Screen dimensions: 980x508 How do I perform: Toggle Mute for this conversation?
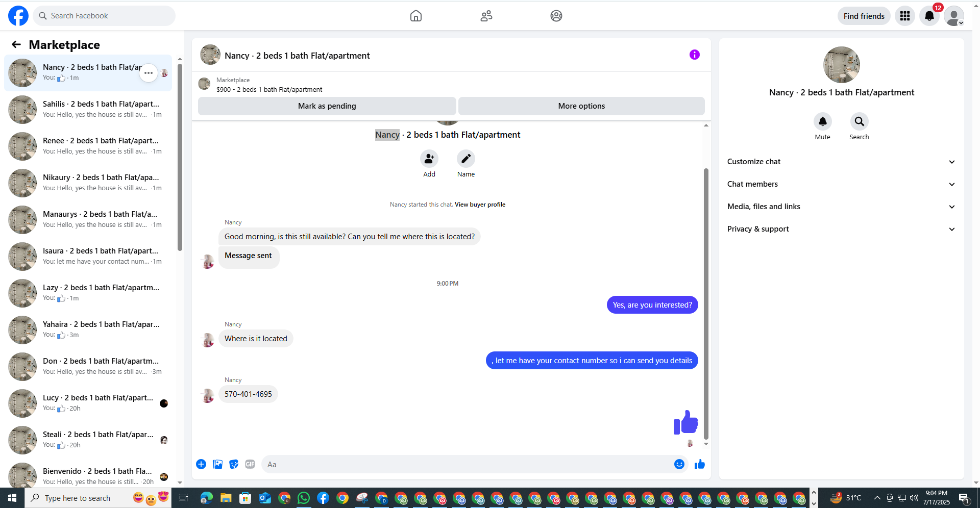pos(823,121)
